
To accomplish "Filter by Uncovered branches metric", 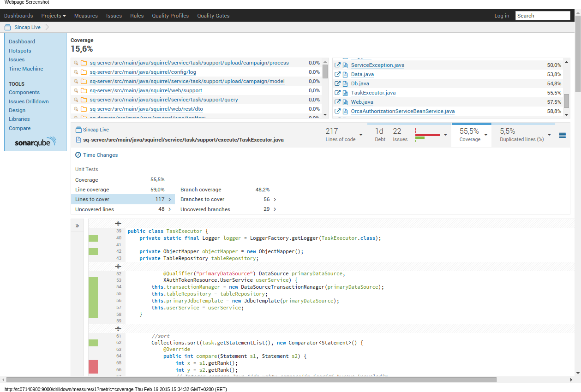I will [x=228, y=209].
